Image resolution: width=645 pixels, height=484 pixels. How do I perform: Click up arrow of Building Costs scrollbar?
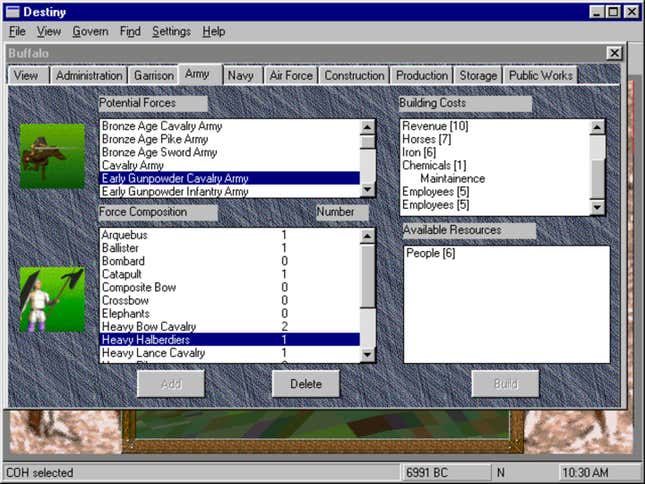597,127
